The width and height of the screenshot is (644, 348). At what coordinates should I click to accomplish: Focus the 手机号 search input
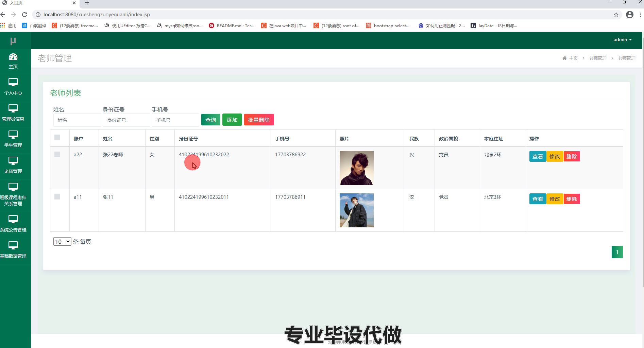(x=175, y=120)
